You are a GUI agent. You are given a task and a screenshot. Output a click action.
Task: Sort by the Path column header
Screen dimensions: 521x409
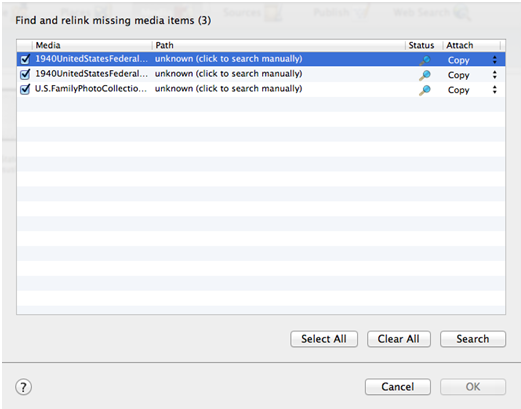pyautogui.click(x=279, y=45)
